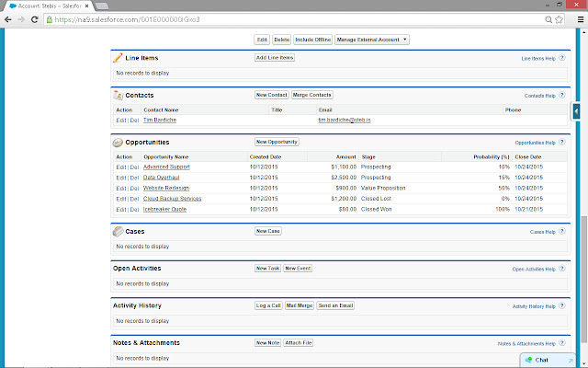Screen dimensions: 588x368
Task: Open the Cloud Backup Services opportunity
Action: 172,199
